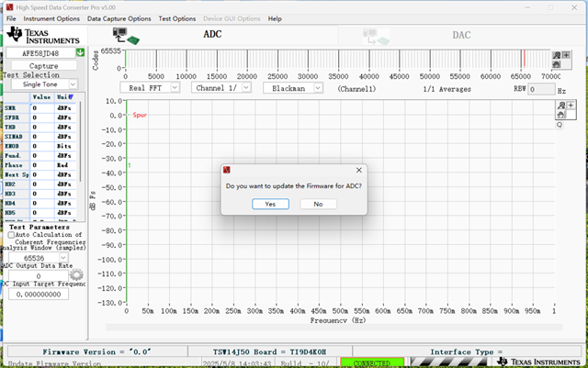
Task: Open the Blackman window function dropdown
Action: [x=318, y=88]
